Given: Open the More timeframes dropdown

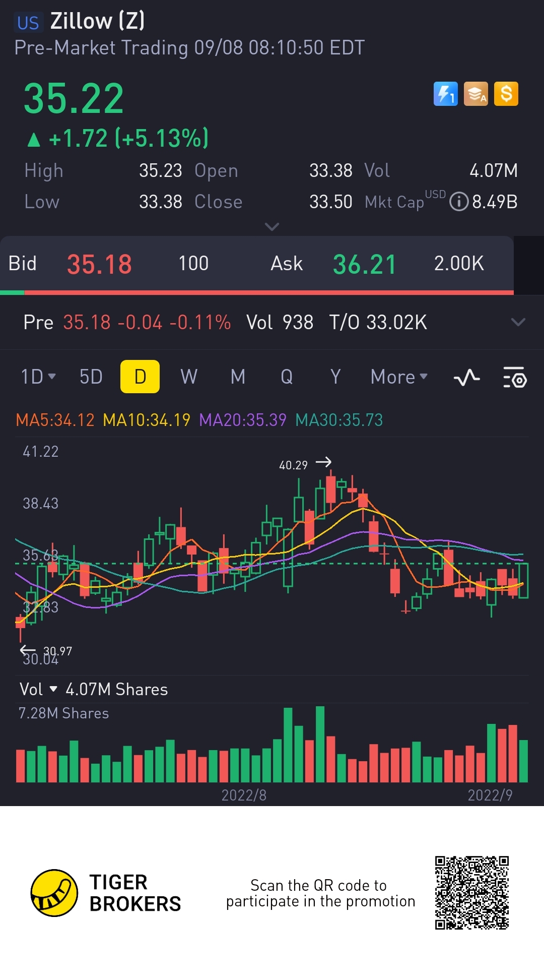Looking at the screenshot, I should 399,377.
